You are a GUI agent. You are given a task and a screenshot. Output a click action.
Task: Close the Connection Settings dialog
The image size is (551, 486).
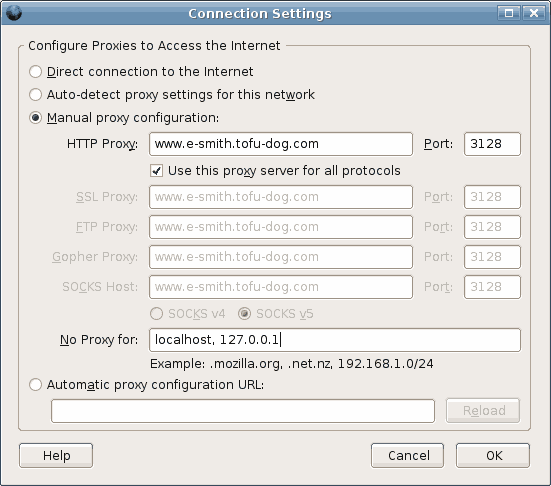(x=534, y=13)
